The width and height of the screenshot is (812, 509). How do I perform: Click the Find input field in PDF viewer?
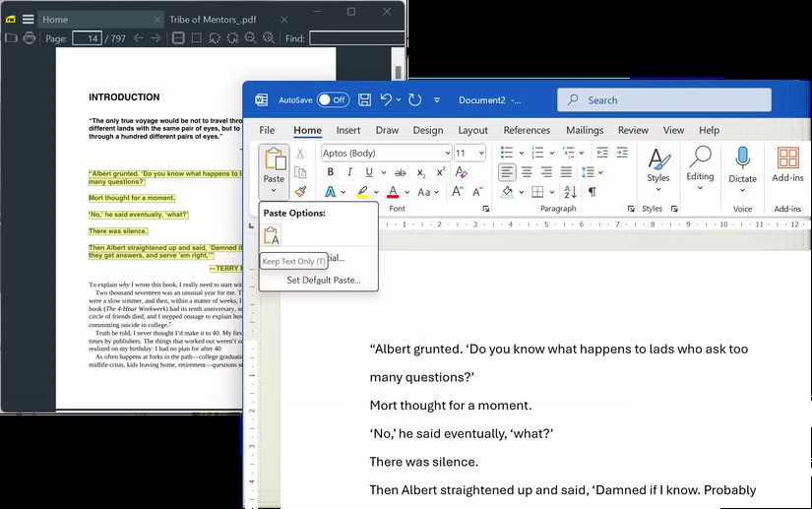pos(356,38)
